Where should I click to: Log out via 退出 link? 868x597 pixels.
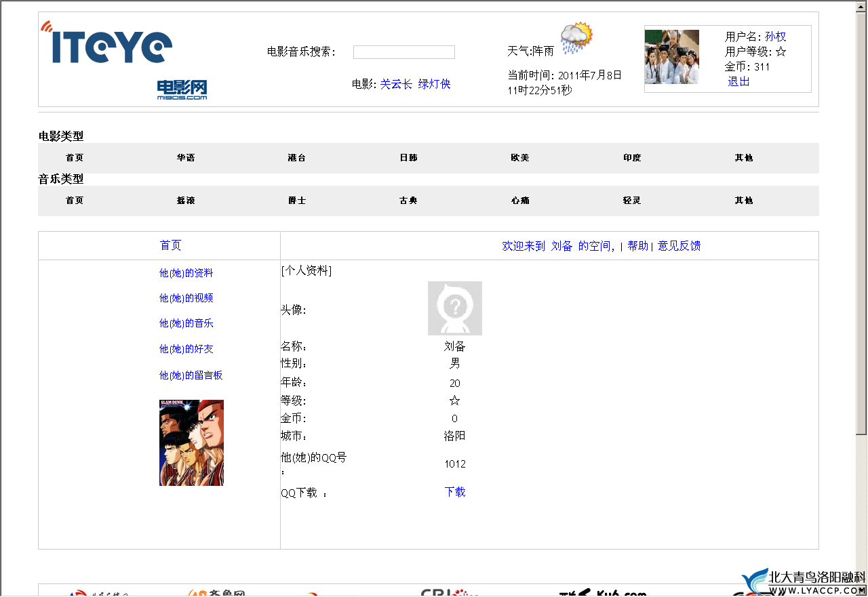click(x=739, y=81)
